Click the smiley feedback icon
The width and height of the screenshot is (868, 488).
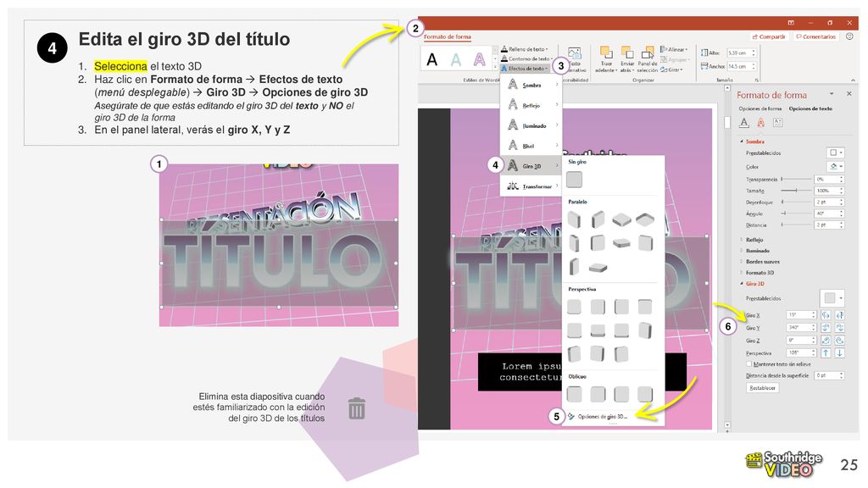point(849,36)
